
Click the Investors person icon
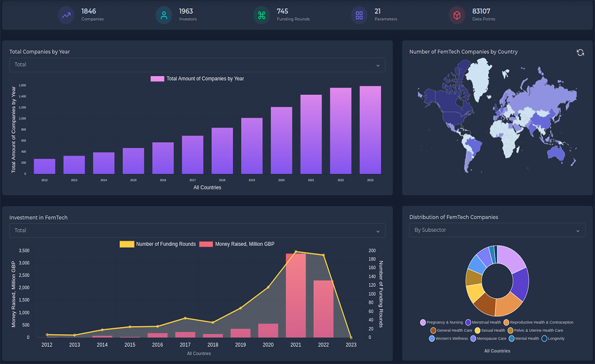(x=164, y=15)
